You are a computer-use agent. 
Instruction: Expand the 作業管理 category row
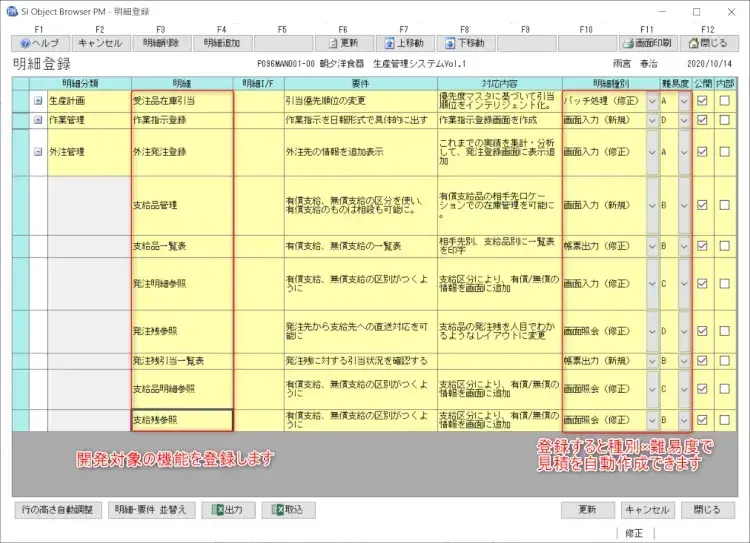[x=38, y=120]
